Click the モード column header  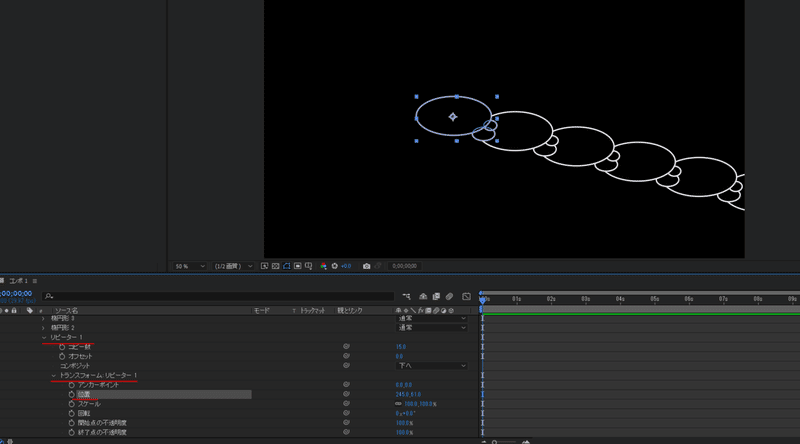coord(261,310)
